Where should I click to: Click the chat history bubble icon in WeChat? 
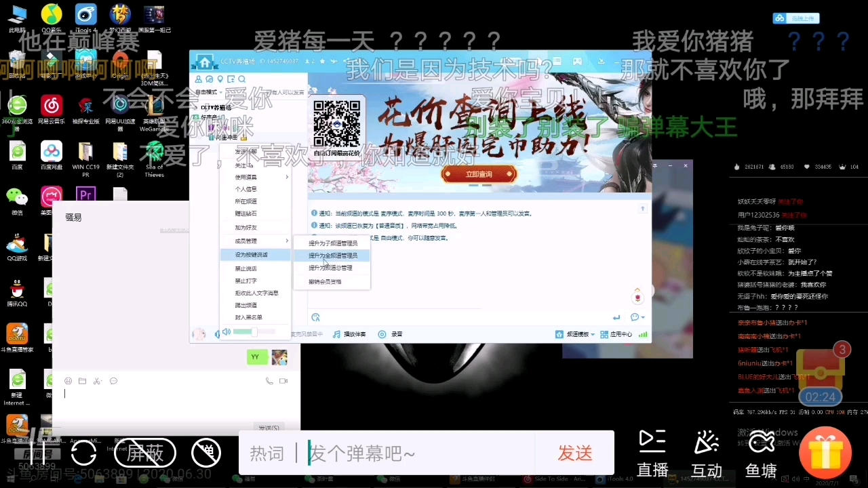[x=113, y=381]
